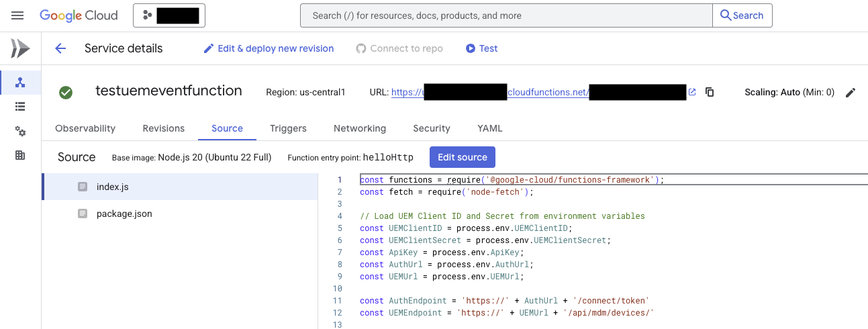Click the index.js file icon
Viewport: 868px width, 329px height.
click(83, 187)
